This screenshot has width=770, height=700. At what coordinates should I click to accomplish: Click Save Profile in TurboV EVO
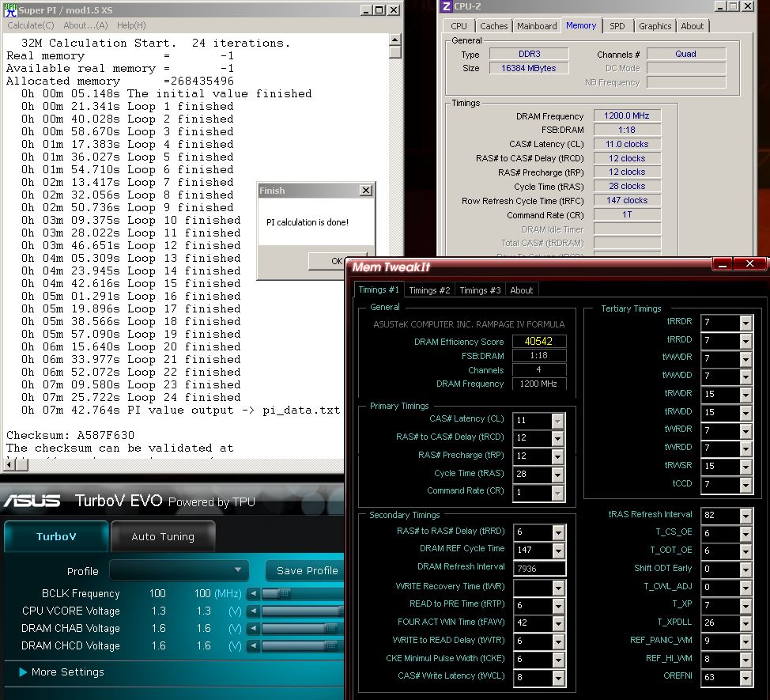tap(307, 571)
